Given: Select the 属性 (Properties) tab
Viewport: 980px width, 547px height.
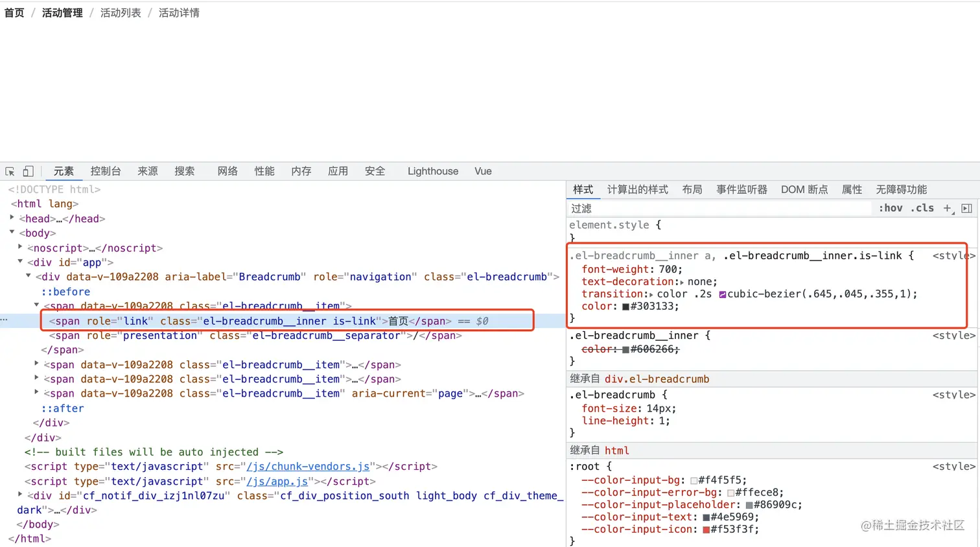Looking at the screenshot, I should click(x=852, y=189).
